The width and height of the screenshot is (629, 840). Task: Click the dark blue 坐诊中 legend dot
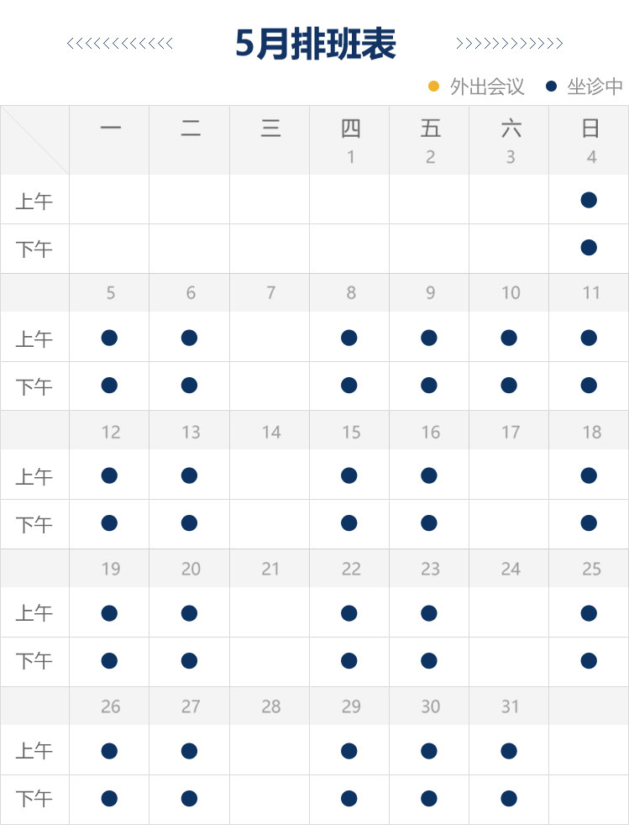[x=551, y=86]
